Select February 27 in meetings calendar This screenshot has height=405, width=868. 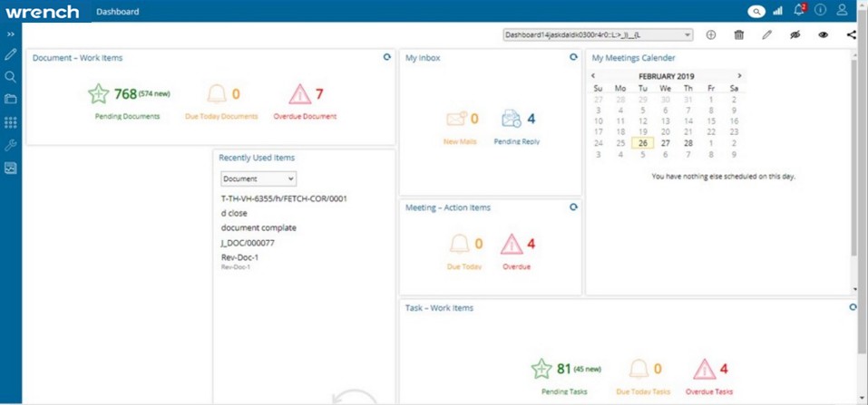(666, 143)
